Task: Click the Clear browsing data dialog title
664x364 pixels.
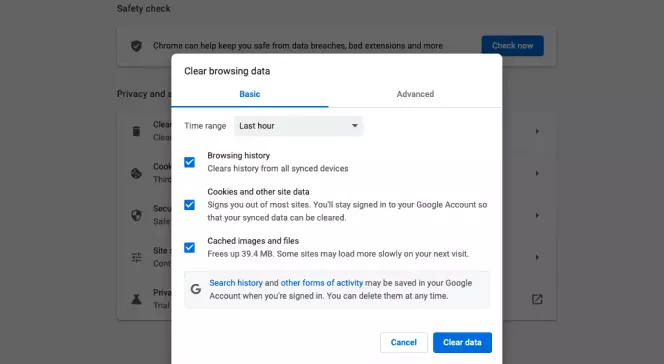Action: click(227, 71)
